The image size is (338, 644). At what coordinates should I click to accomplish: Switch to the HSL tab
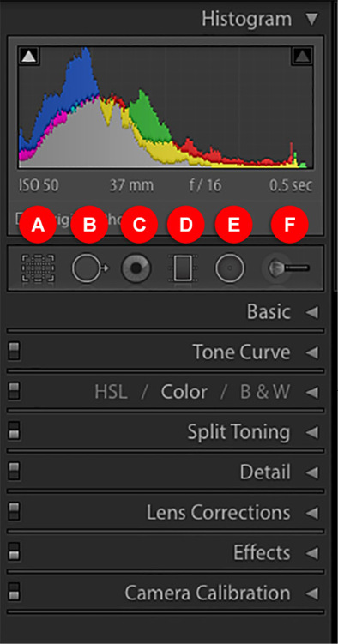111,393
